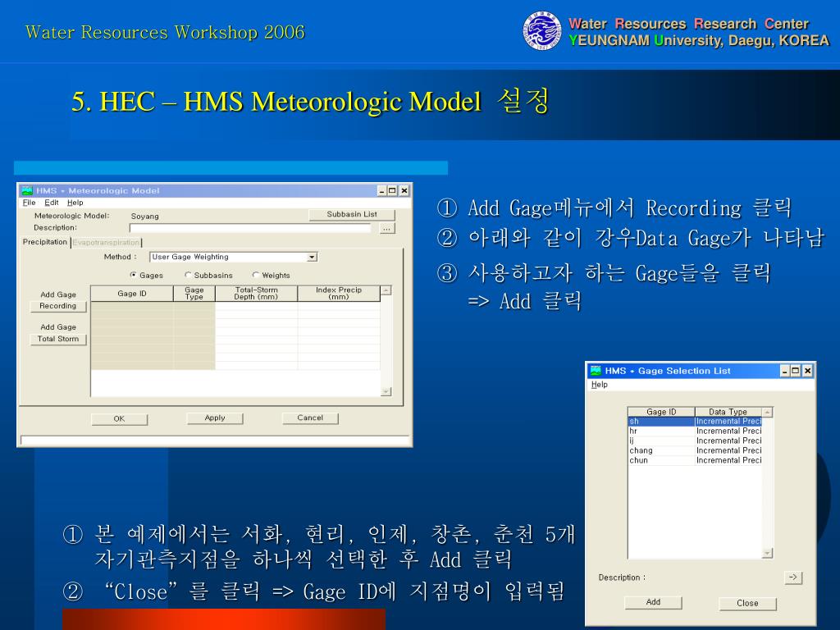Minimize the Meteorologic Model window
Screen dimensions: 840x630
pos(382,190)
